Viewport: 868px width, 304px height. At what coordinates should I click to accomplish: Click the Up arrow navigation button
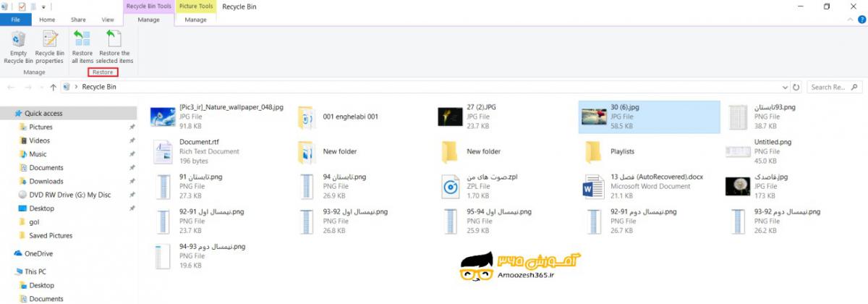click(x=53, y=87)
